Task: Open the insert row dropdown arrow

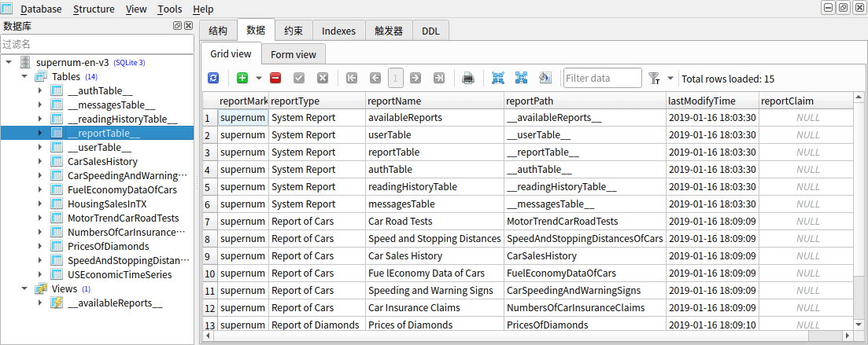Action: tap(259, 79)
